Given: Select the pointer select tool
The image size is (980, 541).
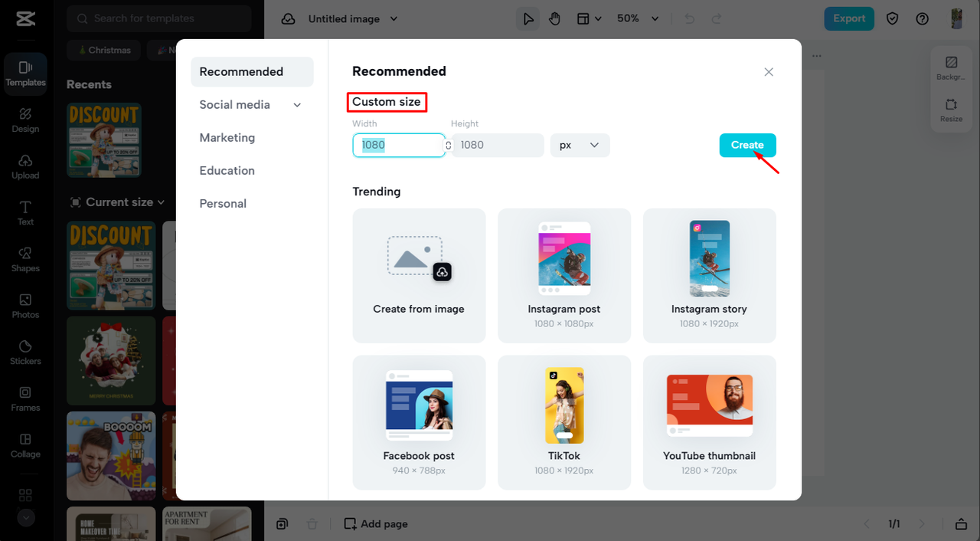Looking at the screenshot, I should (x=528, y=18).
